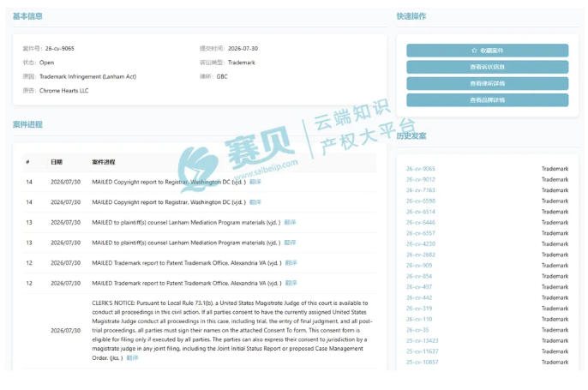The width and height of the screenshot is (588, 390).
Task: Open history case 26-cv-6598
Action: click(x=420, y=201)
